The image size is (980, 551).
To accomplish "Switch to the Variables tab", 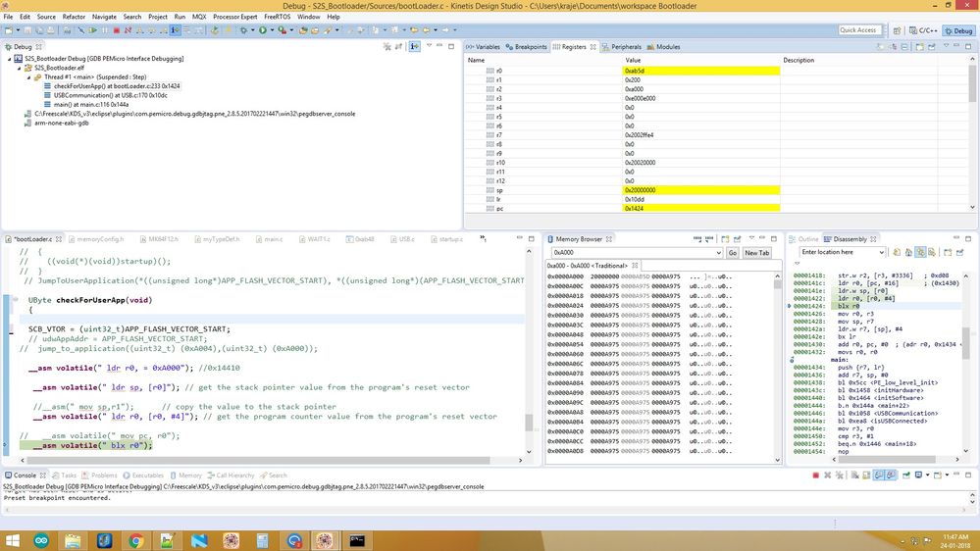I will point(483,47).
